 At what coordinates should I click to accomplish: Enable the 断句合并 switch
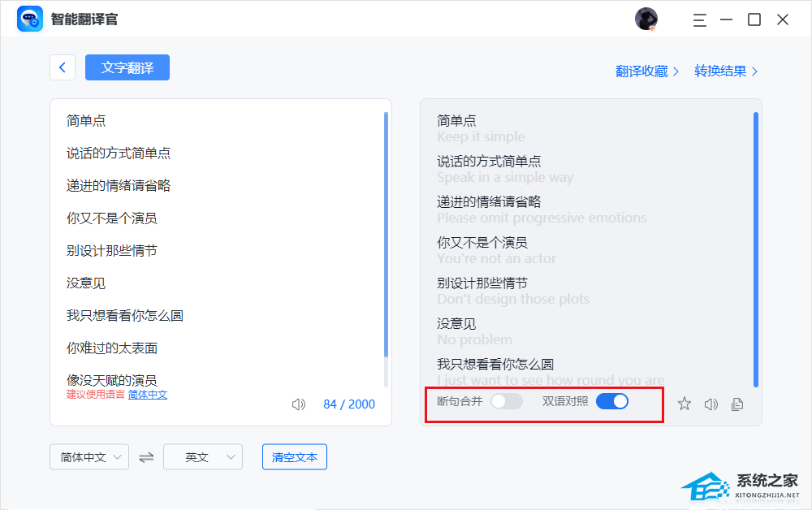pos(507,401)
